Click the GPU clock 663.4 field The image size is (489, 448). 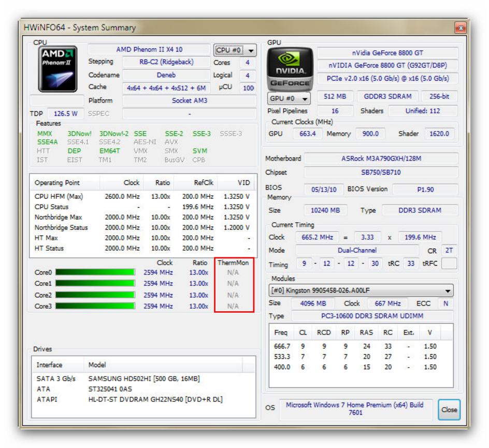[308, 134]
